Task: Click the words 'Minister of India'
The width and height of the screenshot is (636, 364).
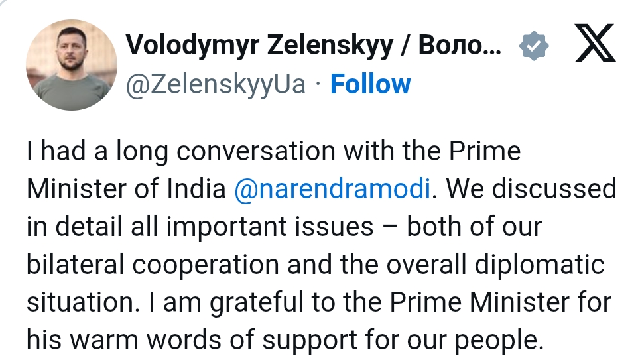Action: click(126, 189)
